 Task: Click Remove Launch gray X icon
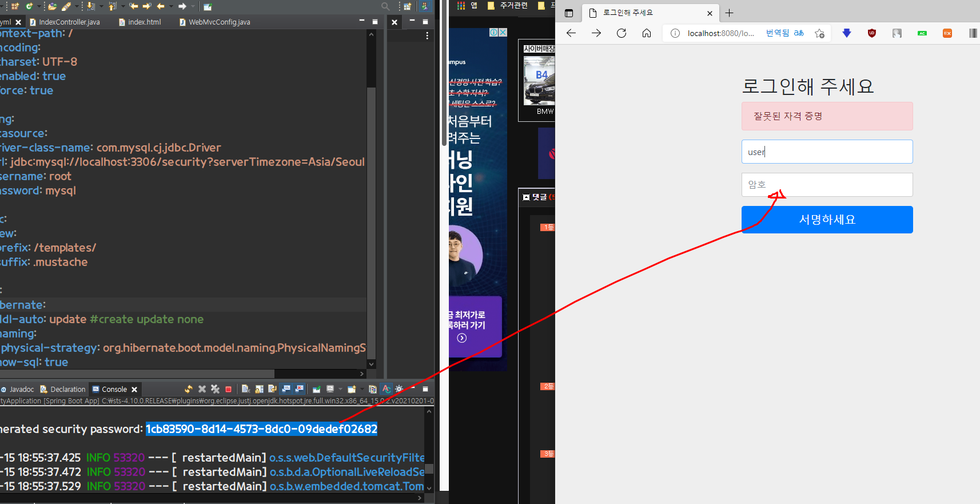click(x=202, y=389)
